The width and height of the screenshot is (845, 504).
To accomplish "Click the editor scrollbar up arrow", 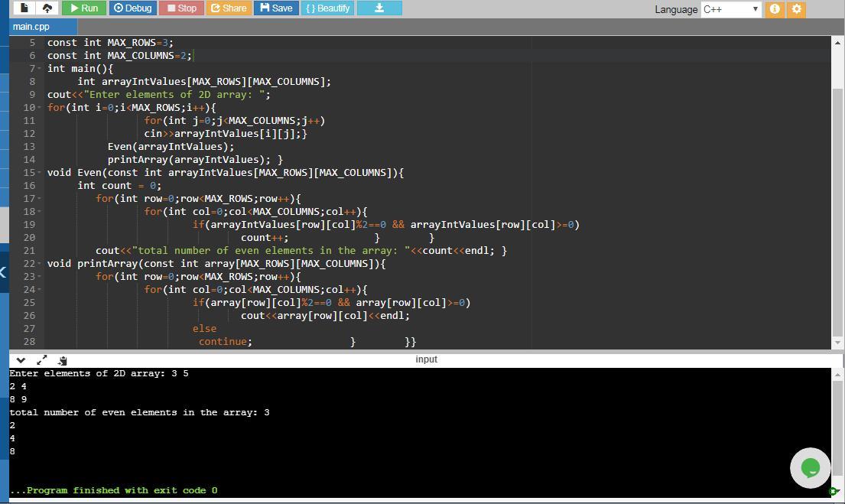I will 837,42.
